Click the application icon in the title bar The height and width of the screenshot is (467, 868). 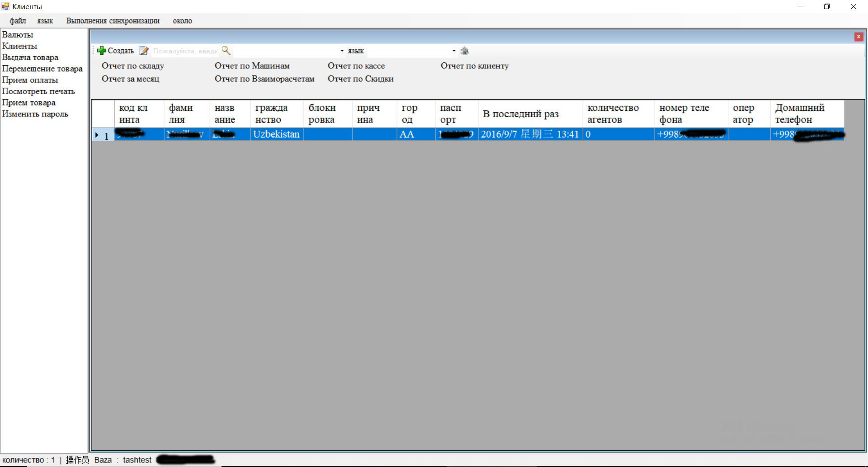tap(5, 6)
